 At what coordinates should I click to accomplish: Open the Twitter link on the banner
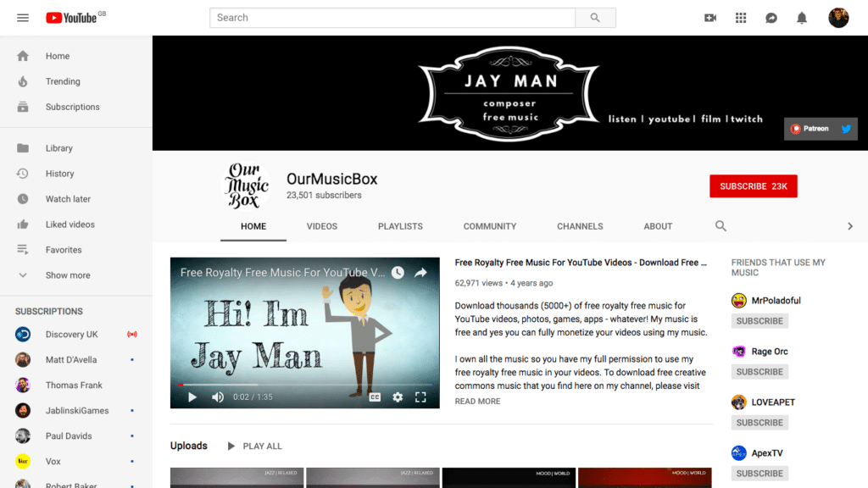click(x=846, y=129)
